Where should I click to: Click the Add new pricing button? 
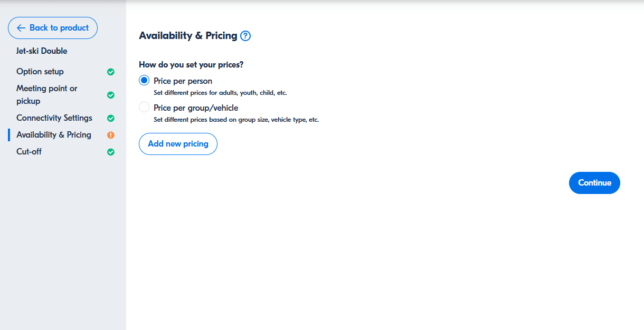(178, 144)
